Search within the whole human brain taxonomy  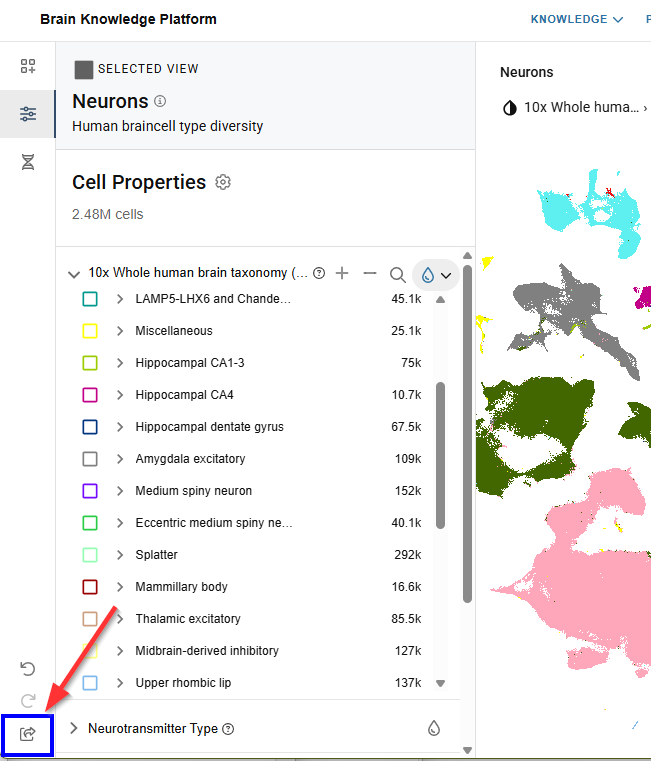(x=398, y=275)
